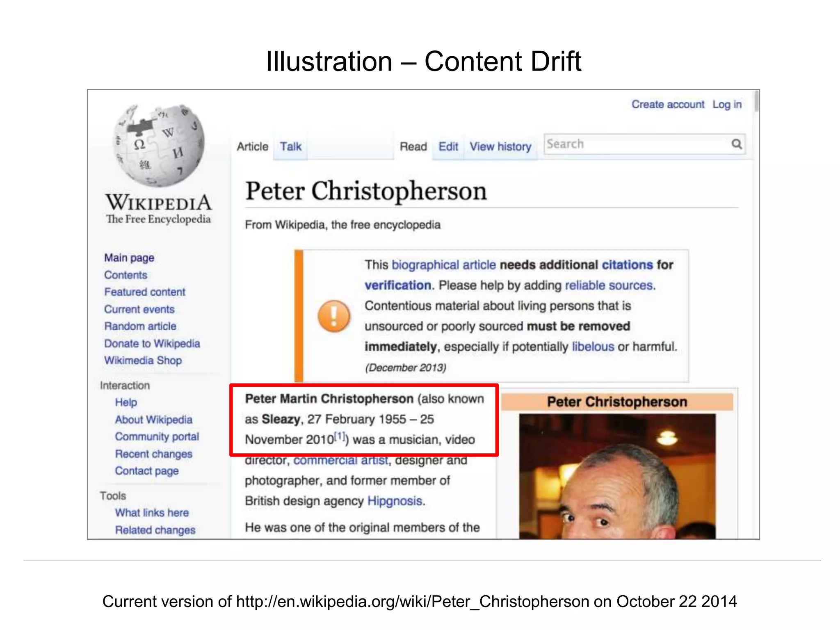Click Peter Christopherson infobox photo

pos(617,476)
